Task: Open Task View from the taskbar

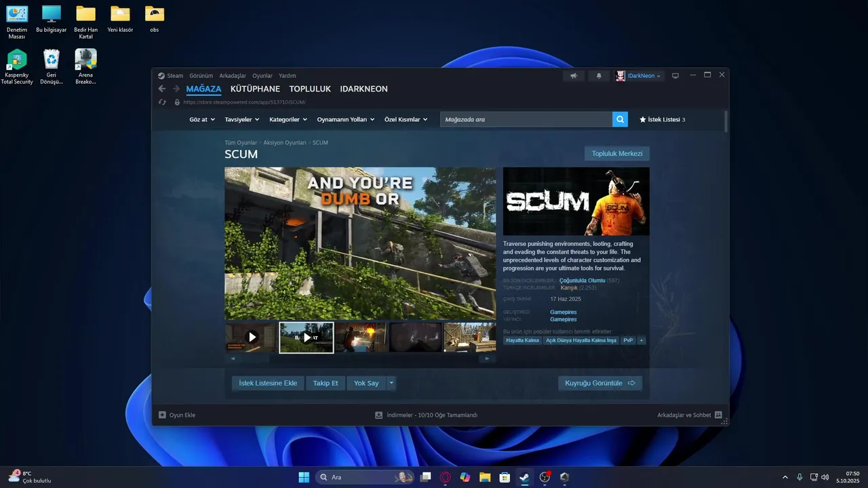Action: 426,477
